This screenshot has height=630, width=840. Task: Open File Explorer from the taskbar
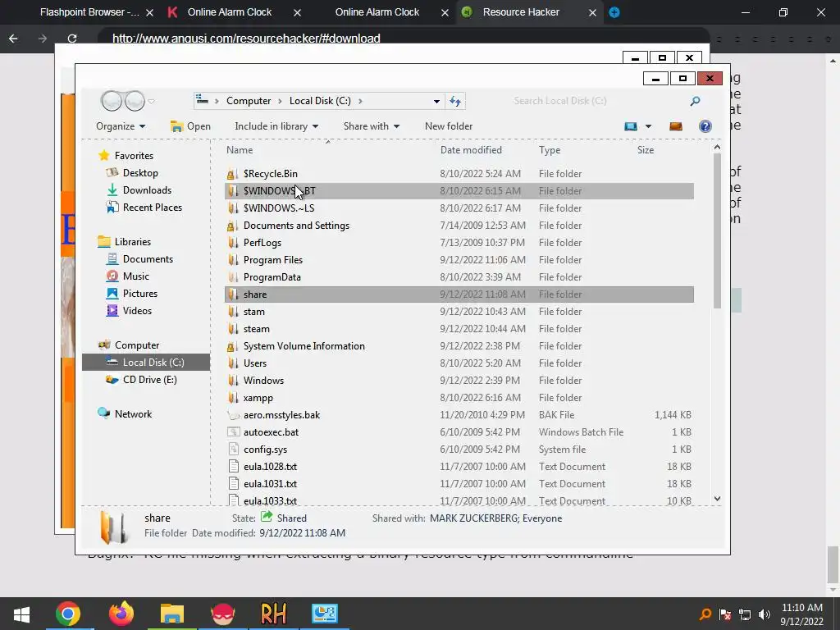point(172,614)
